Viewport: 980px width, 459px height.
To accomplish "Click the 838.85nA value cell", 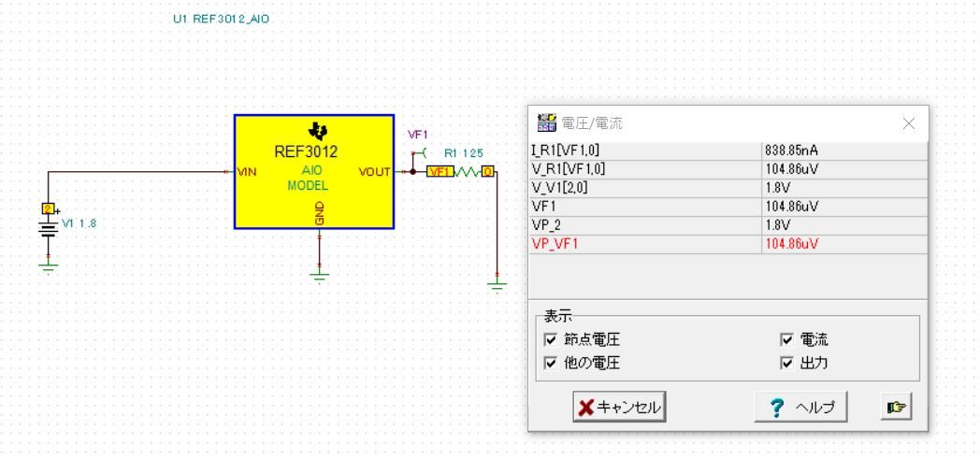I will [x=844, y=151].
